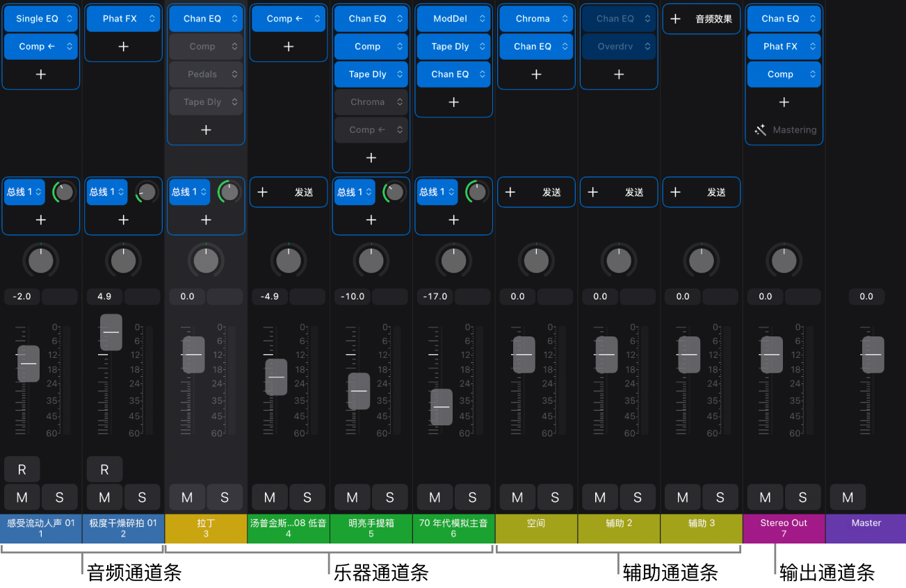Screen dimensions: 906x588
Task: Click the pan knob on 感受流动人声 01 channel
Action: 41,261
